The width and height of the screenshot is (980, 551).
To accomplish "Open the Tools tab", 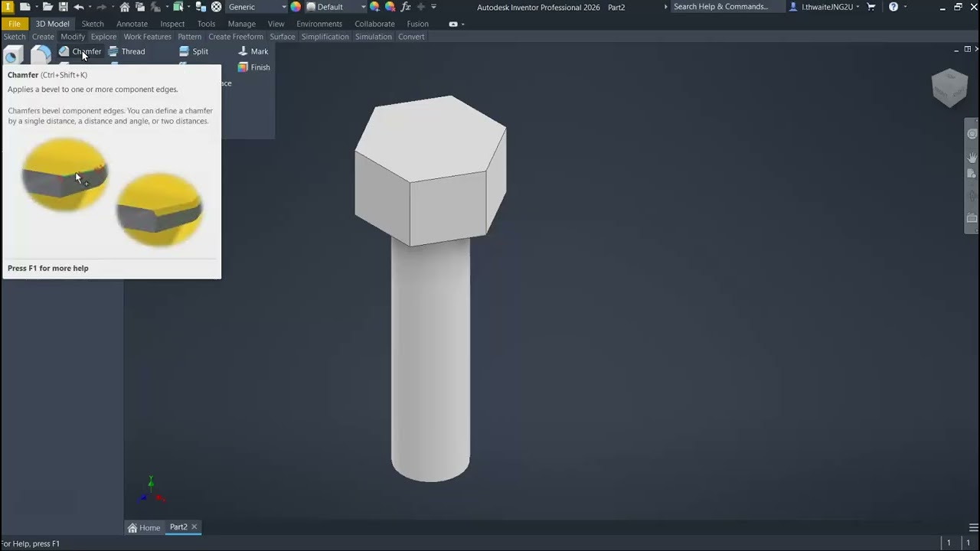I will point(206,24).
